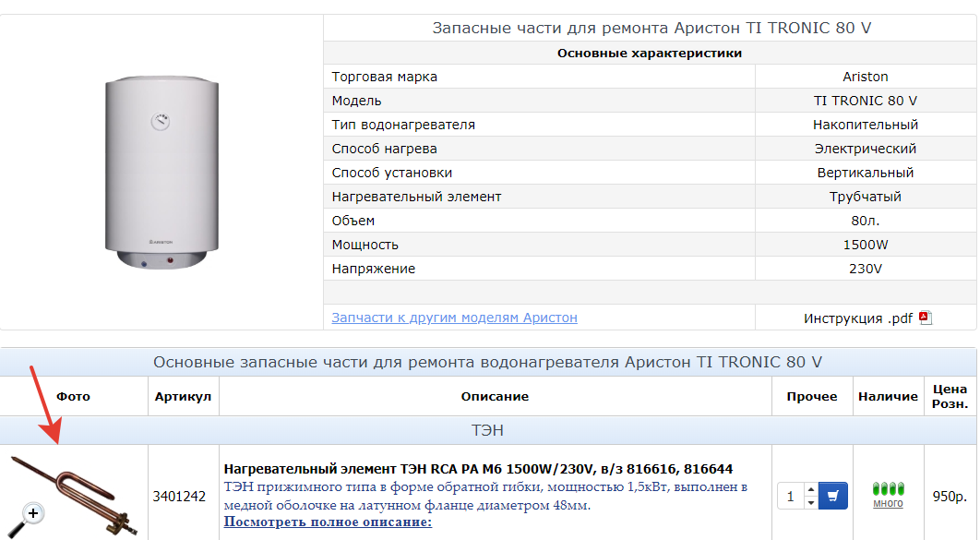
Task: Click the Напряжение label
Action: click(373, 269)
